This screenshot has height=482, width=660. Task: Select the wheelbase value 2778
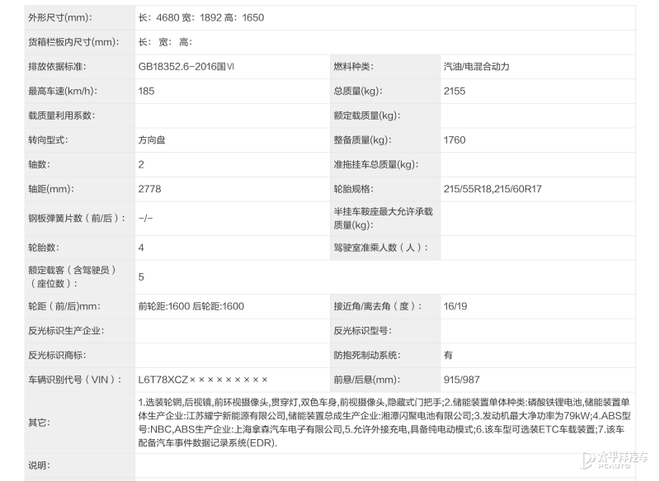(x=149, y=189)
